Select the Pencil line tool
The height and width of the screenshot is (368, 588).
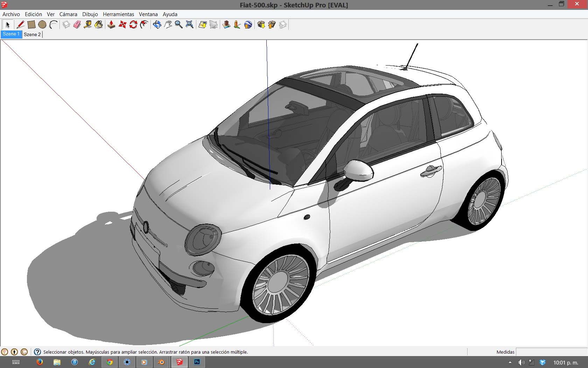point(20,25)
